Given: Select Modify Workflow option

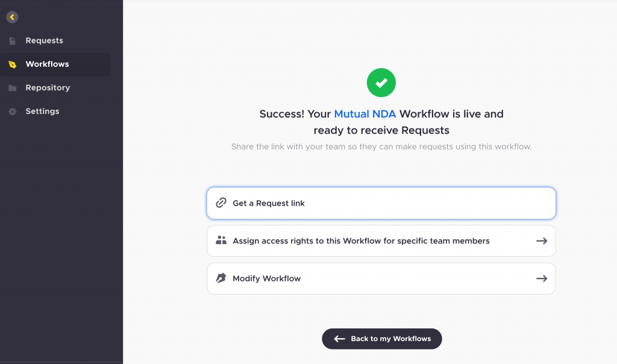Looking at the screenshot, I should click(x=381, y=278).
